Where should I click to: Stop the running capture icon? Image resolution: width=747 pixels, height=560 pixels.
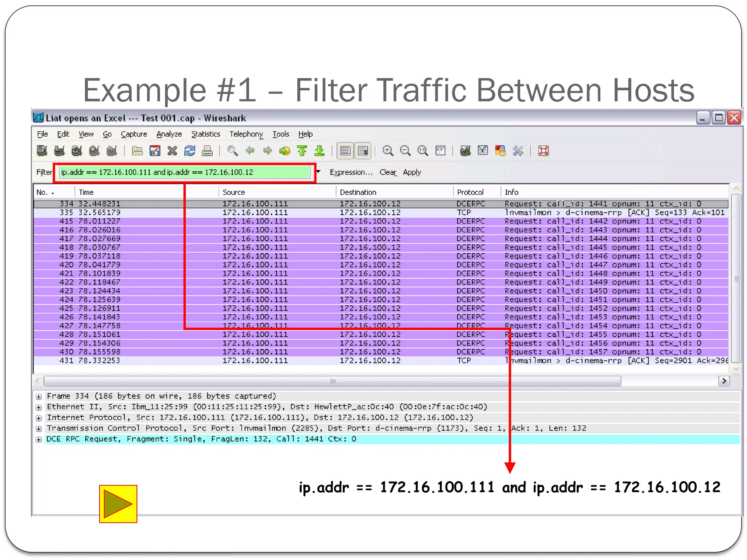click(94, 151)
